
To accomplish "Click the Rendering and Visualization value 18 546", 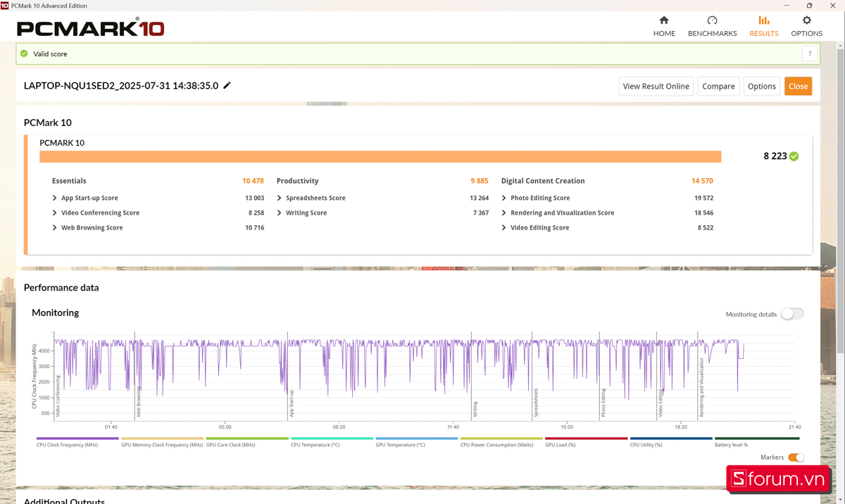I will pos(703,213).
